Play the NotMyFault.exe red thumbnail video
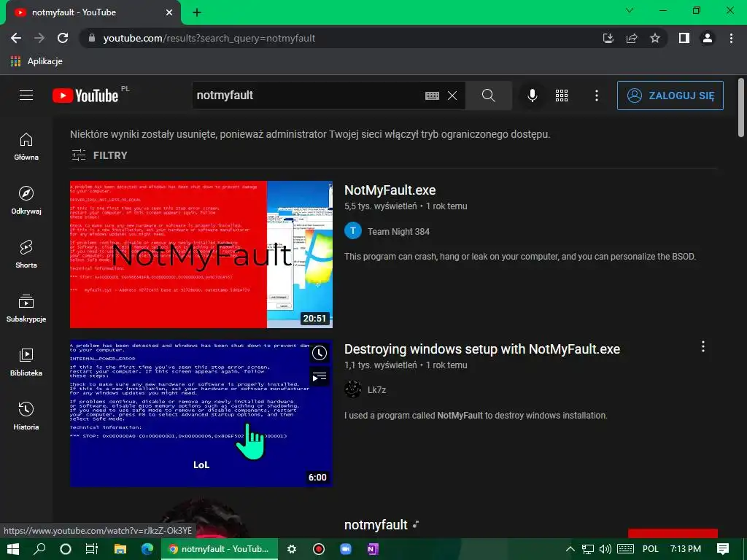Image resolution: width=747 pixels, height=560 pixels. tap(201, 254)
